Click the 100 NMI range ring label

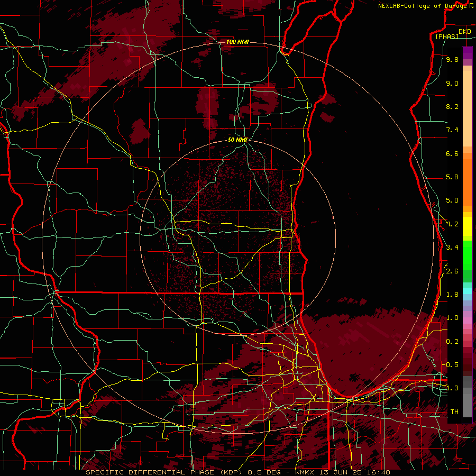point(237,42)
